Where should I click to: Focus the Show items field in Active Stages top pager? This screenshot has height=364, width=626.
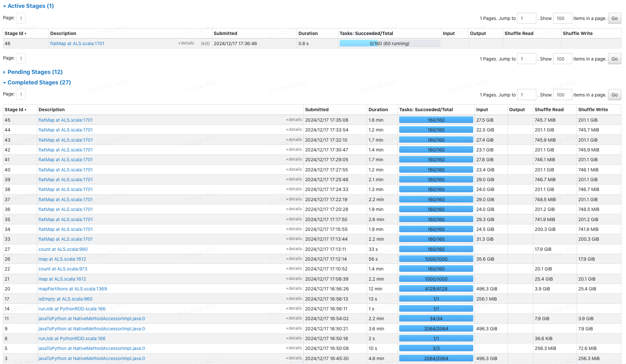[562, 18]
